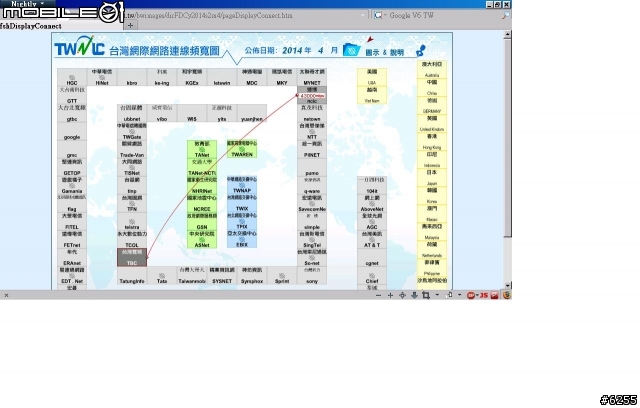
Task: Click the zoom in plus icon in add-on bar
Action: pos(390,295)
